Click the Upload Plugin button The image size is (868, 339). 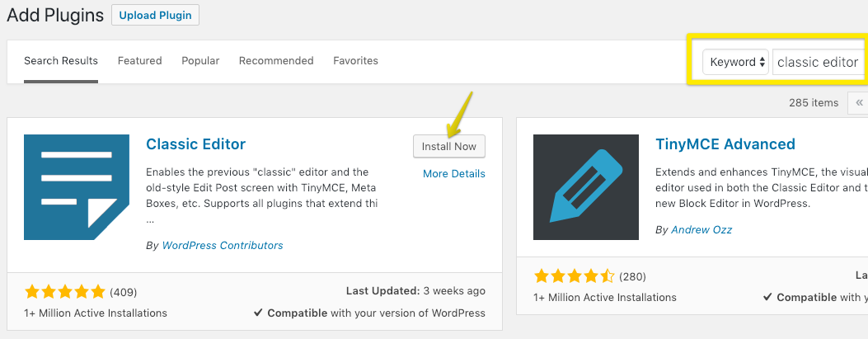155,15
